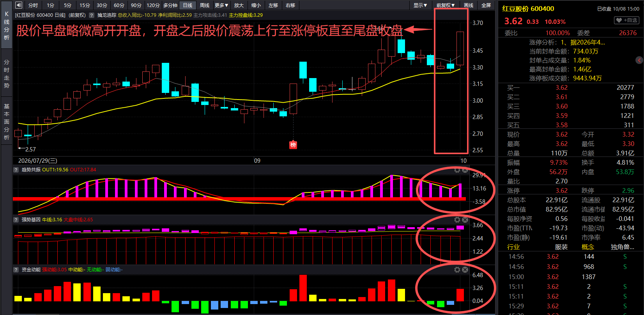Close the 强势基因 indicator panel

click(x=465, y=220)
